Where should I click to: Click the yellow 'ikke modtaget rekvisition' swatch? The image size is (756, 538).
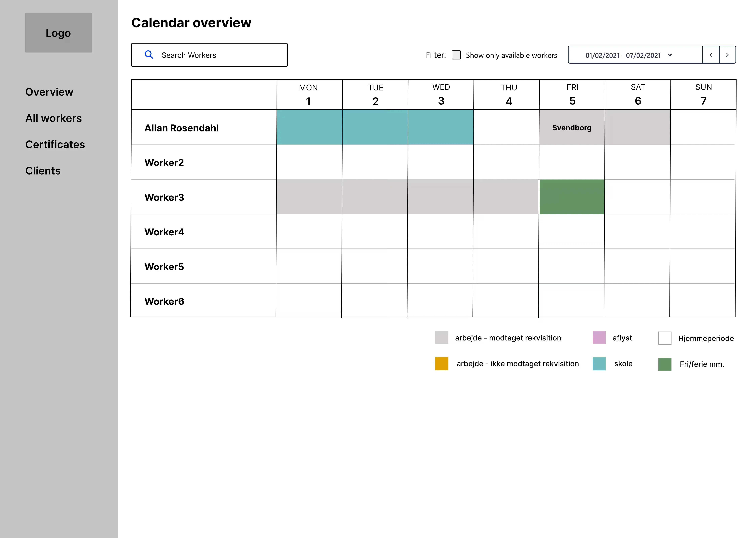point(442,364)
